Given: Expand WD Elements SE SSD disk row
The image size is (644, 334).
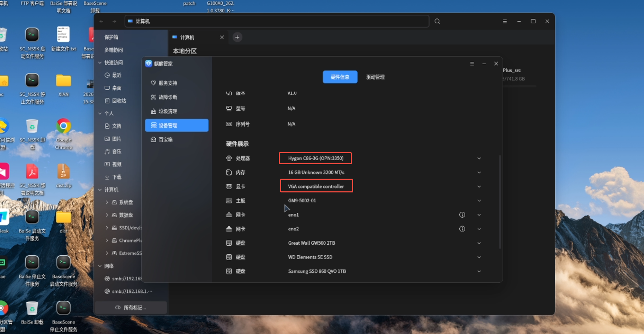Looking at the screenshot, I should pyautogui.click(x=479, y=257).
